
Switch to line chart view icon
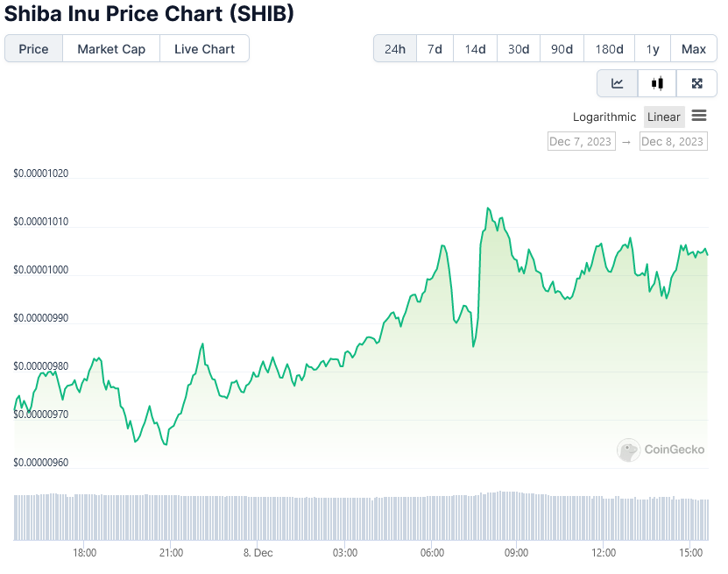(617, 83)
